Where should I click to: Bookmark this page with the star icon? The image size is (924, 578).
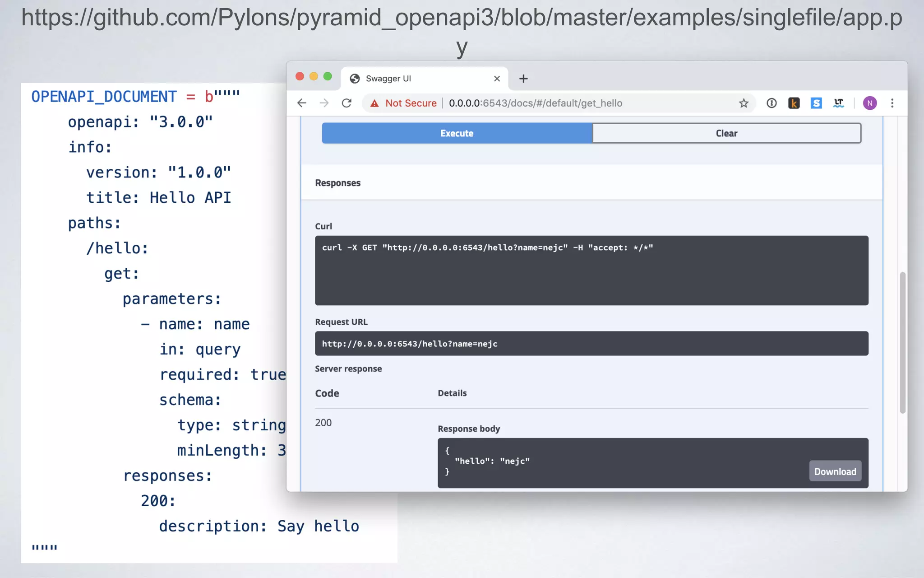[744, 103]
